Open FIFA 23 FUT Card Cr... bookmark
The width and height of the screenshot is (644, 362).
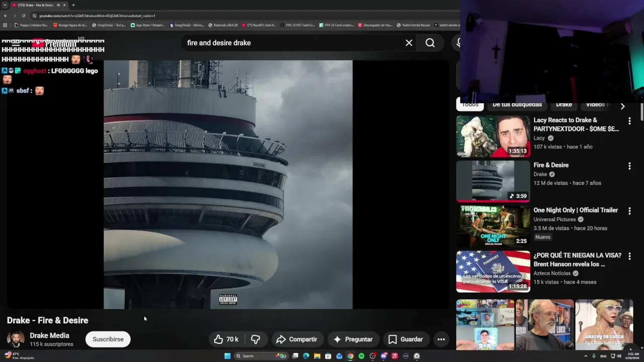(297, 25)
